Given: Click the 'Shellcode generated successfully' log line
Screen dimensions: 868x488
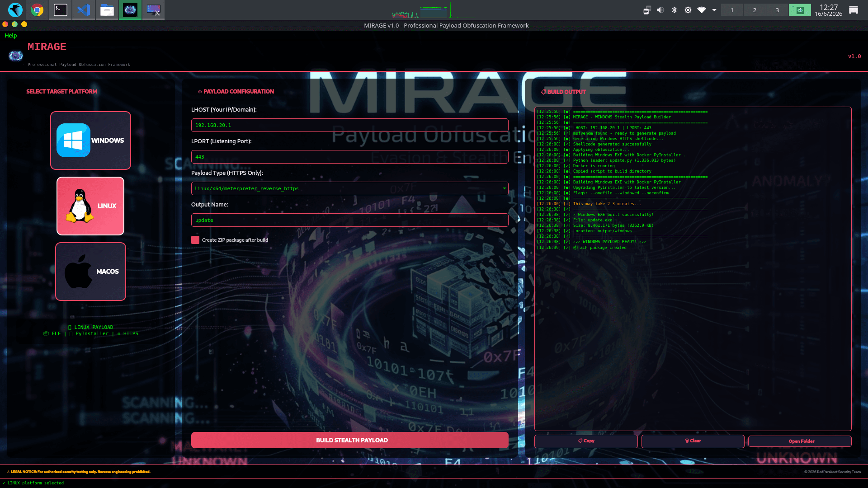Looking at the screenshot, I should [x=594, y=144].
